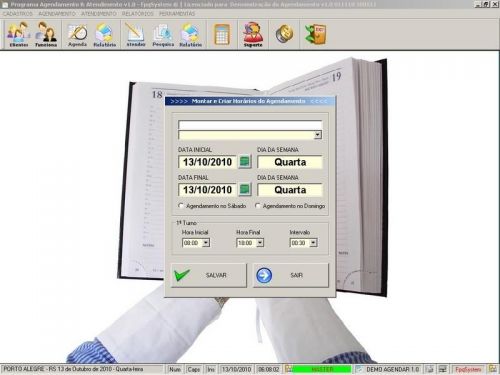Image resolution: width=500 pixels, height=375 pixels.
Task: Open the Suporte headset icon
Action: (x=253, y=34)
